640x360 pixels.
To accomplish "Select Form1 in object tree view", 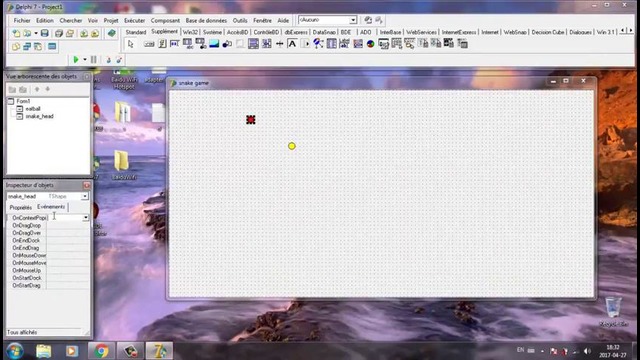I will pos(23,101).
